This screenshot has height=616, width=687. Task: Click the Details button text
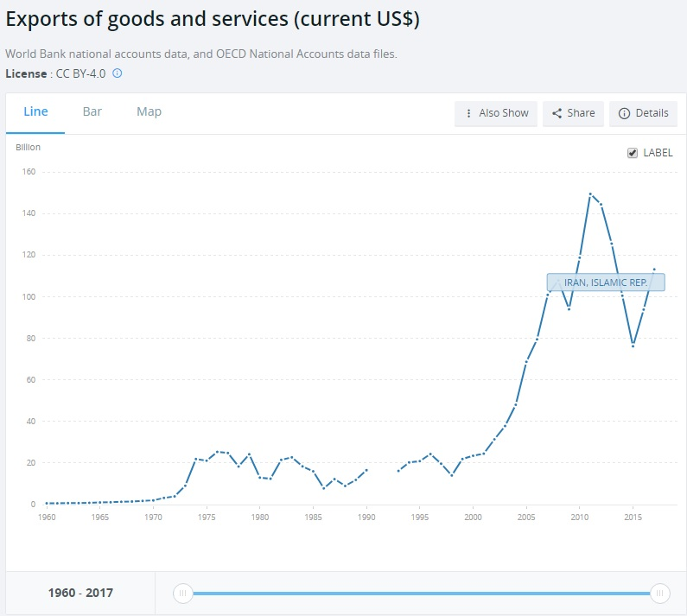coord(652,113)
